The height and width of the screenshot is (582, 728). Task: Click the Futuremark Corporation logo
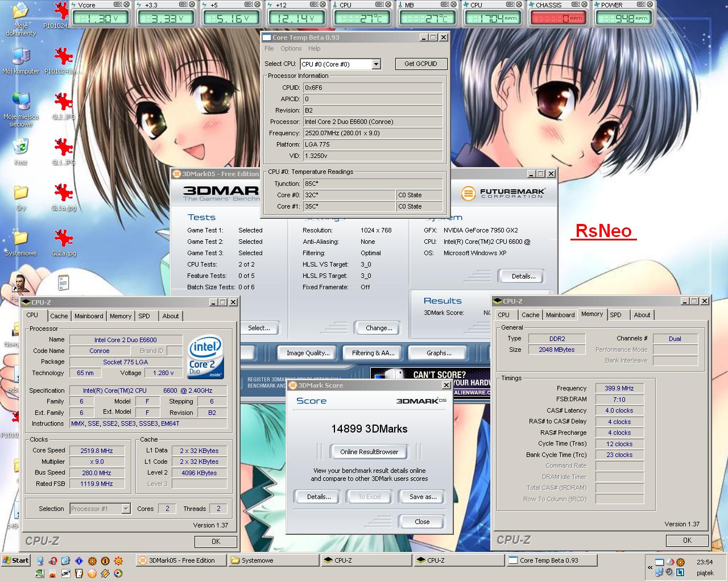pos(503,194)
